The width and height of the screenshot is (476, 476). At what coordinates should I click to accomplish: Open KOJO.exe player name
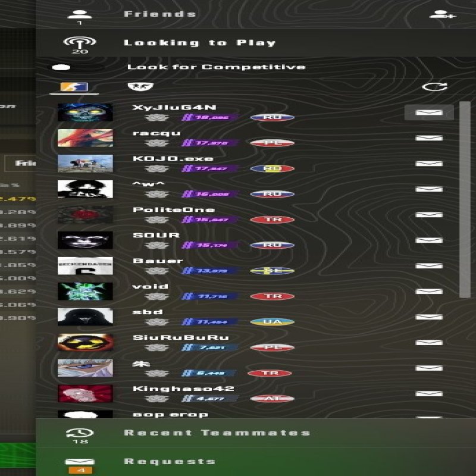(x=156, y=158)
